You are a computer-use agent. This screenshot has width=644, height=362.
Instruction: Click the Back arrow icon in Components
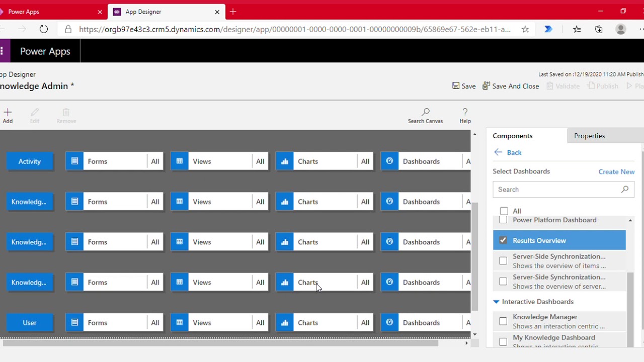tap(498, 152)
